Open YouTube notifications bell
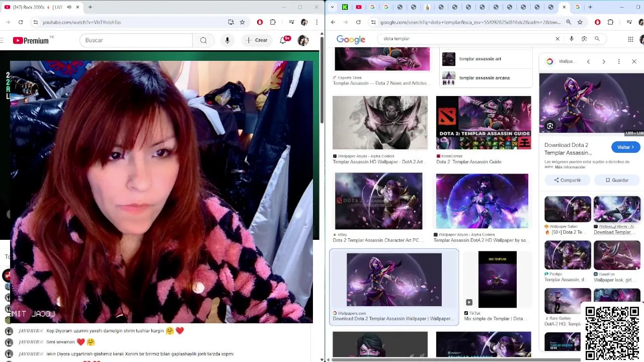This screenshot has width=644, height=362. coord(283,40)
